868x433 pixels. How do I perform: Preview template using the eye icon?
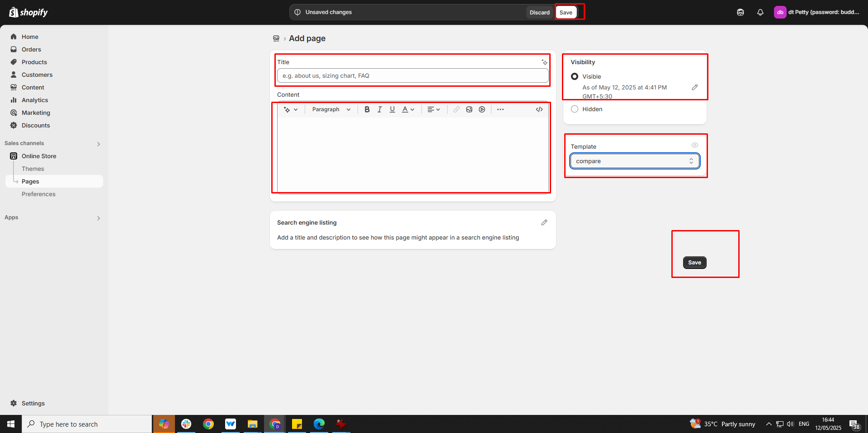[695, 145]
